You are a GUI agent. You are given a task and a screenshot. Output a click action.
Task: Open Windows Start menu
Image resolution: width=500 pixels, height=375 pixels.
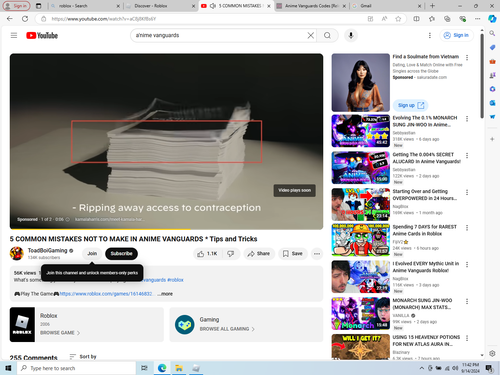(x=8, y=368)
